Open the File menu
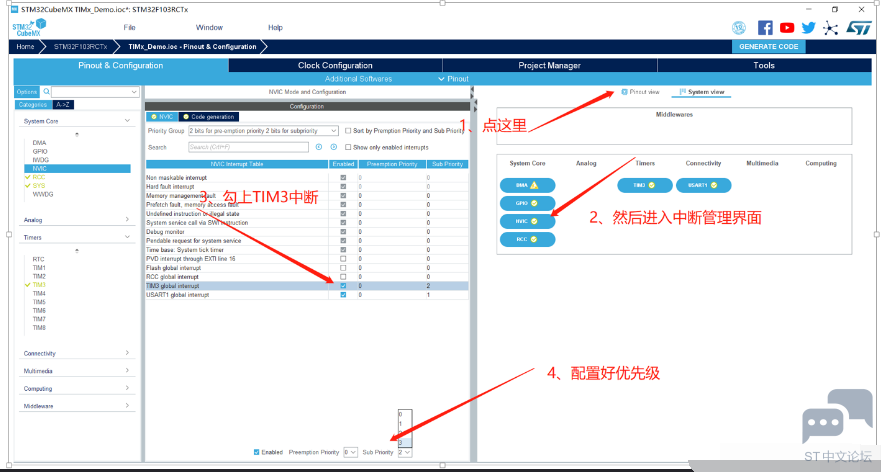 [x=129, y=28]
